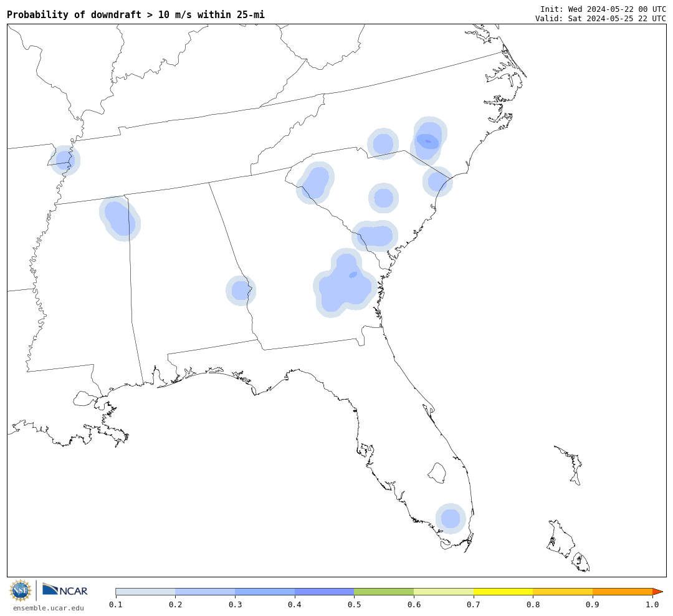Click the 0.7 colorbar tick label
This screenshot has width=673, height=616.
474,605
